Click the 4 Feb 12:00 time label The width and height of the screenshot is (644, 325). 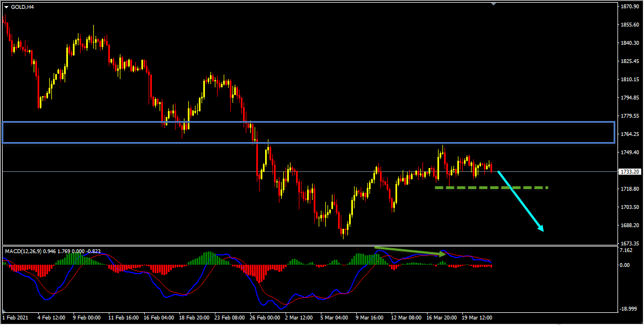pos(51,318)
